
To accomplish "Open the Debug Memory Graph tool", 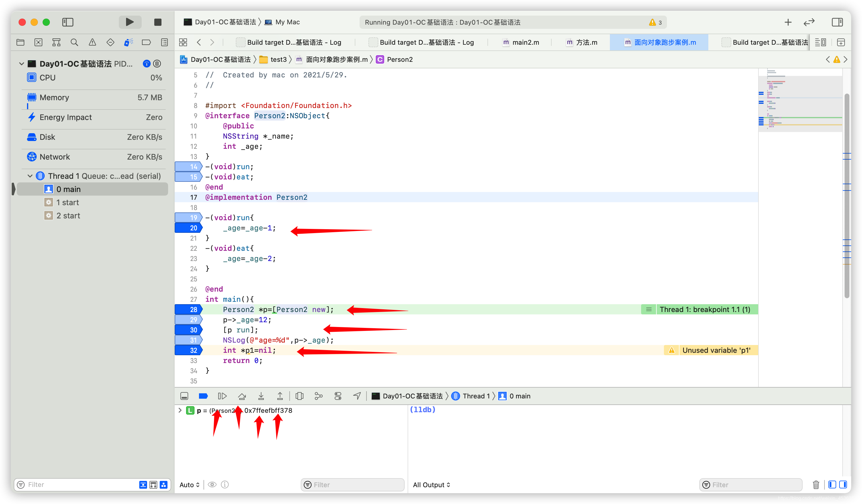I will (x=318, y=396).
